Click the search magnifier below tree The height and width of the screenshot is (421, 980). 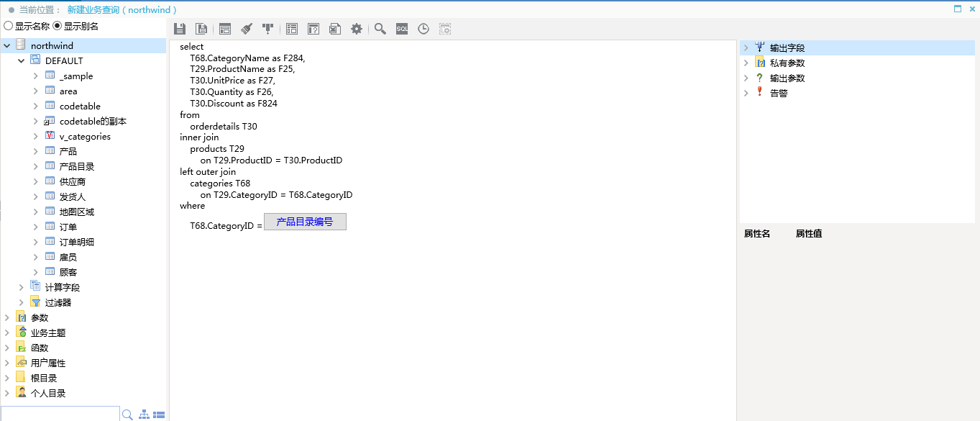(x=127, y=415)
